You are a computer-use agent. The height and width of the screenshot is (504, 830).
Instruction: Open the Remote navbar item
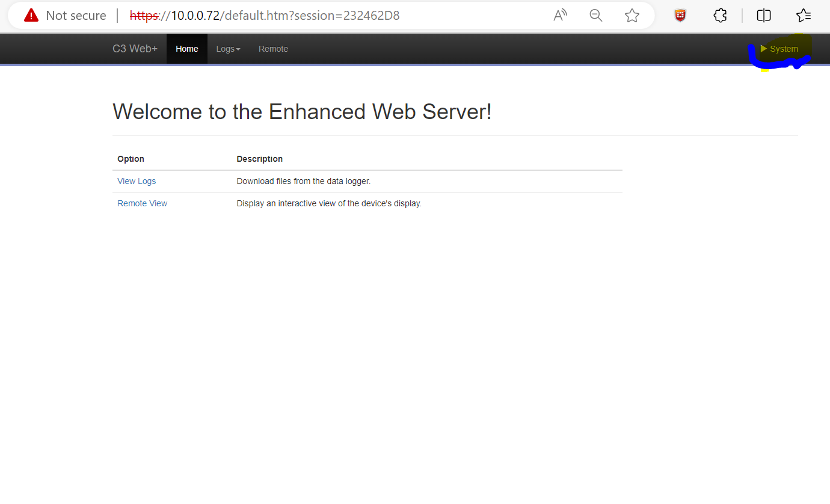click(x=273, y=49)
